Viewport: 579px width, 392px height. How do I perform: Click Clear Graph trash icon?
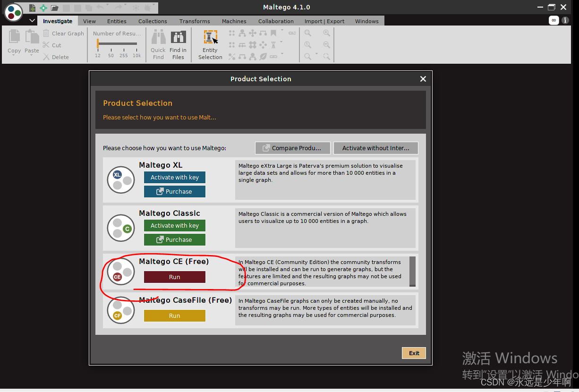point(46,33)
